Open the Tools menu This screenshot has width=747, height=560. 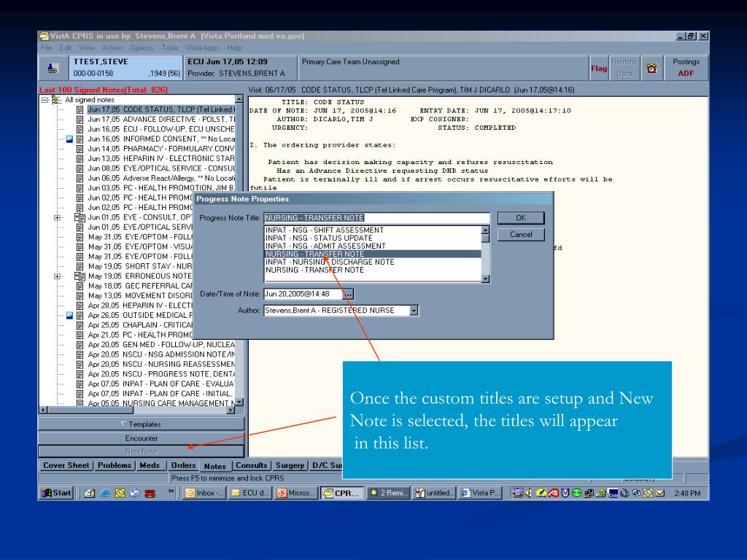point(170,47)
